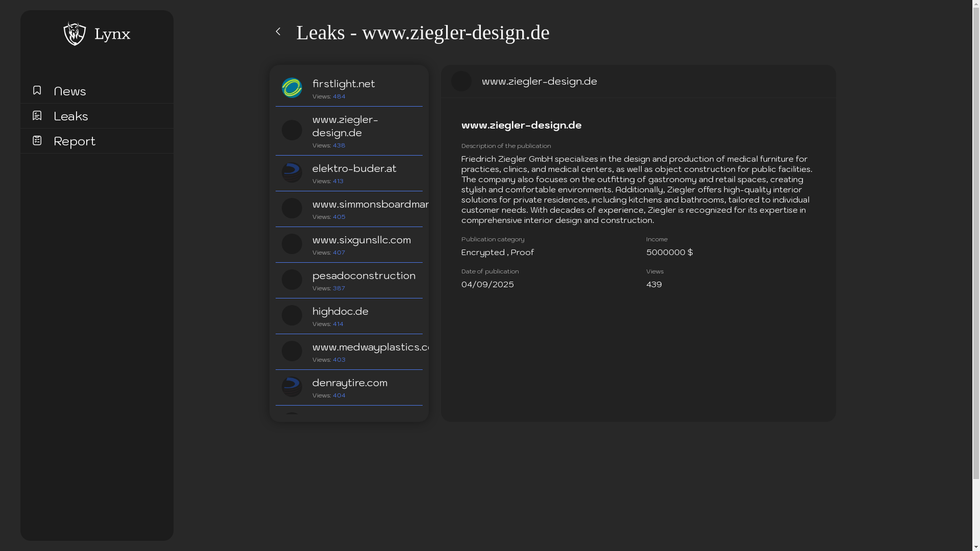The height and width of the screenshot is (551, 980).
Task: Click the denraytire.com avatar icon
Action: 292,387
